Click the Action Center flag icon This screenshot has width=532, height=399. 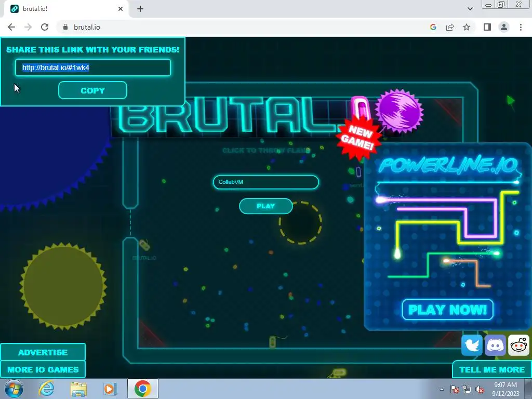[455, 389]
